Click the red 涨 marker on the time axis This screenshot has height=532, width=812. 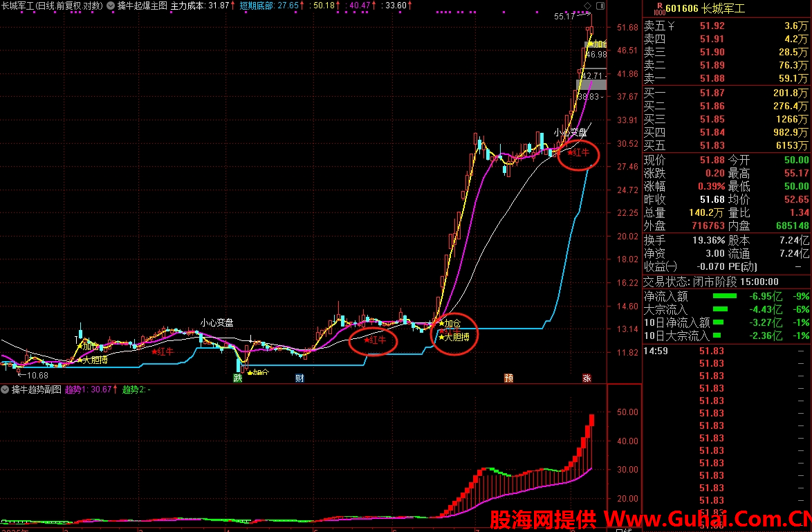pos(587,378)
